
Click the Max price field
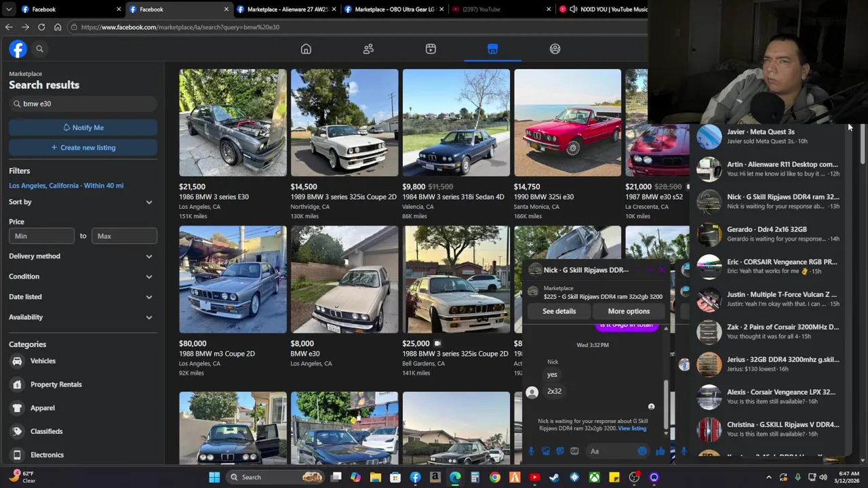(x=124, y=236)
